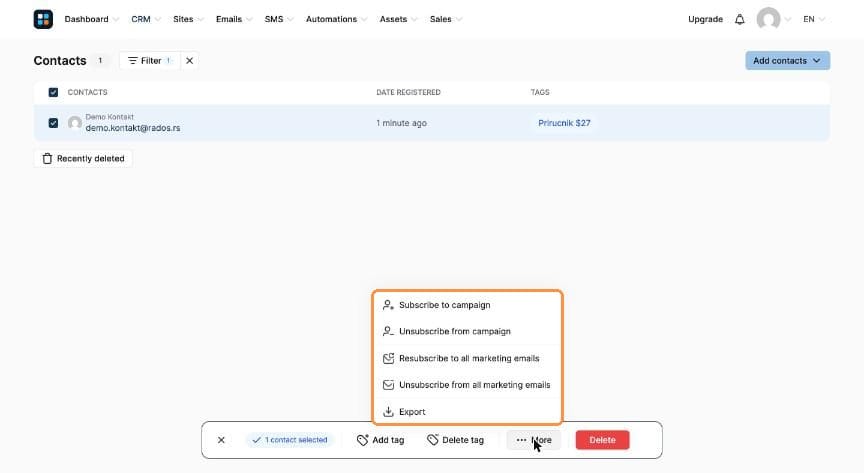
Task: Open Recently deleted contacts
Action: (83, 159)
